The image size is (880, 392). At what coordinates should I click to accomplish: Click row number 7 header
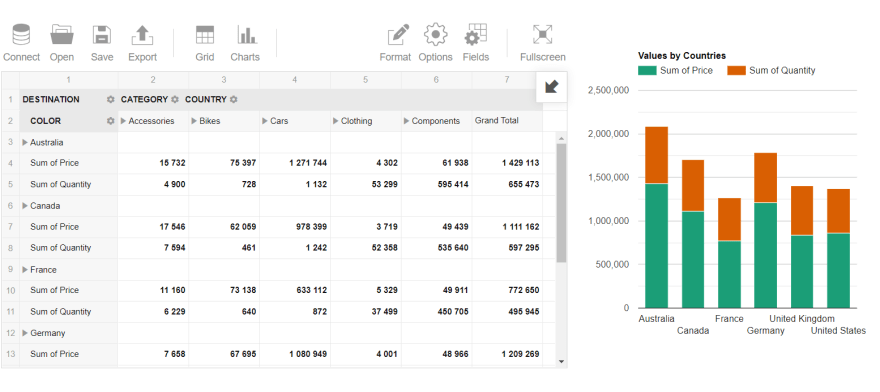click(10, 227)
